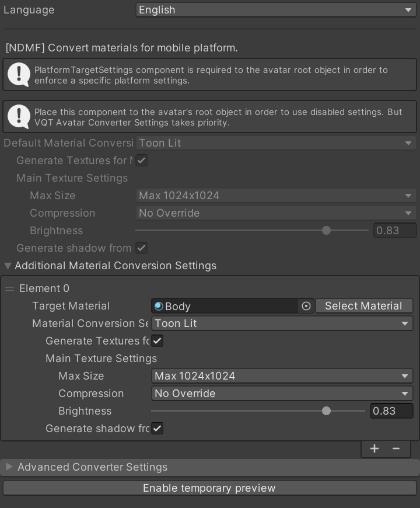Open the default Max Size Max 1024x1024 dropdown
420x508 pixels.
pos(276,196)
